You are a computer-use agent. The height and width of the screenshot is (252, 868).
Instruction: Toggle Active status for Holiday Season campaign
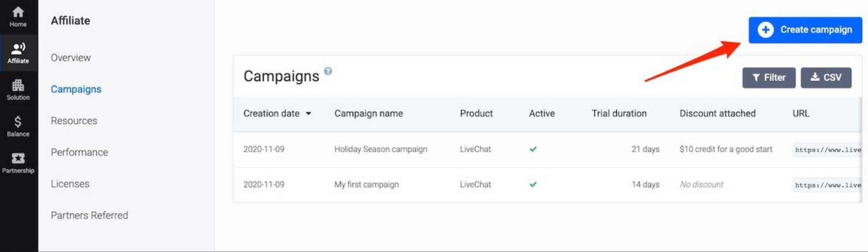tap(533, 149)
